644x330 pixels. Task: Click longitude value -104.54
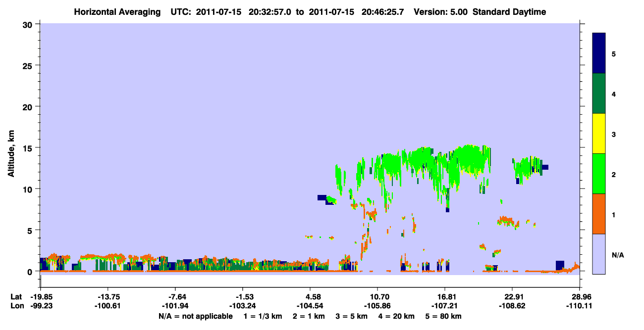point(310,306)
